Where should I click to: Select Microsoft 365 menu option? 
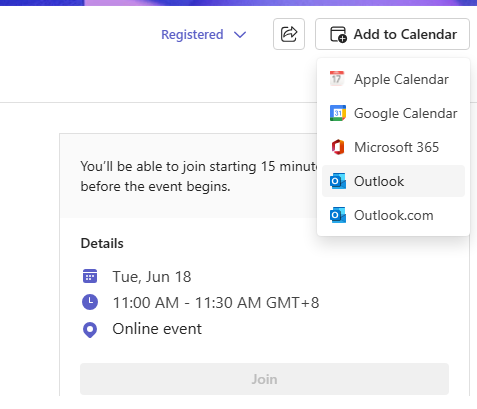(x=393, y=147)
